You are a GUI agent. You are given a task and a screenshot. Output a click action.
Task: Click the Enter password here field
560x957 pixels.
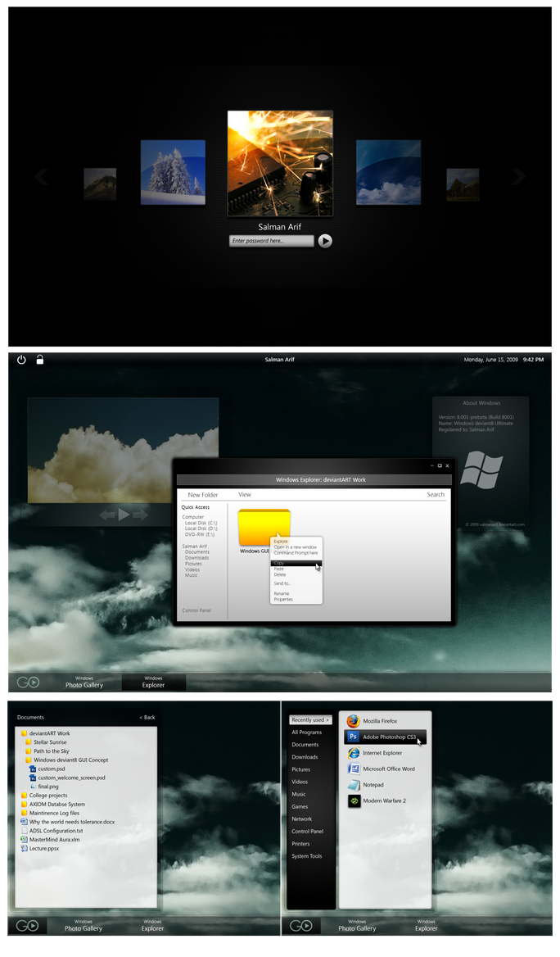[272, 241]
